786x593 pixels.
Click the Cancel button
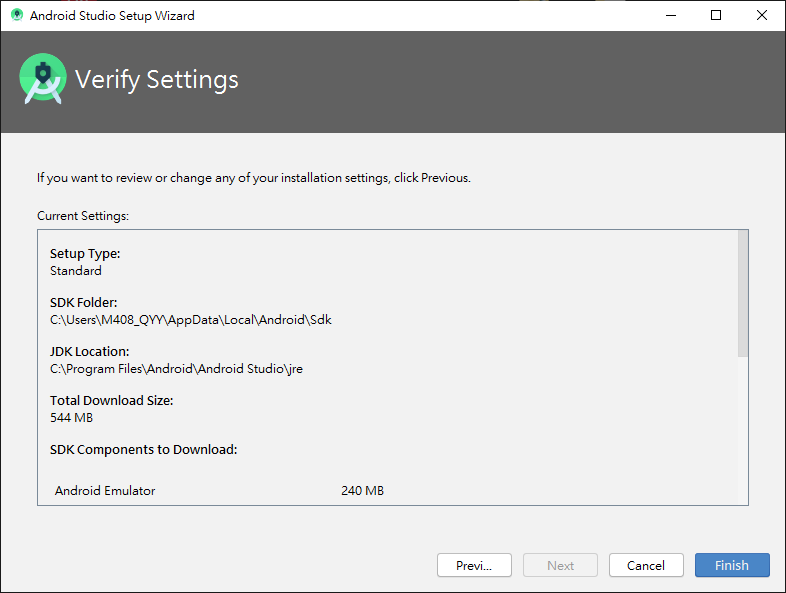[646, 565]
